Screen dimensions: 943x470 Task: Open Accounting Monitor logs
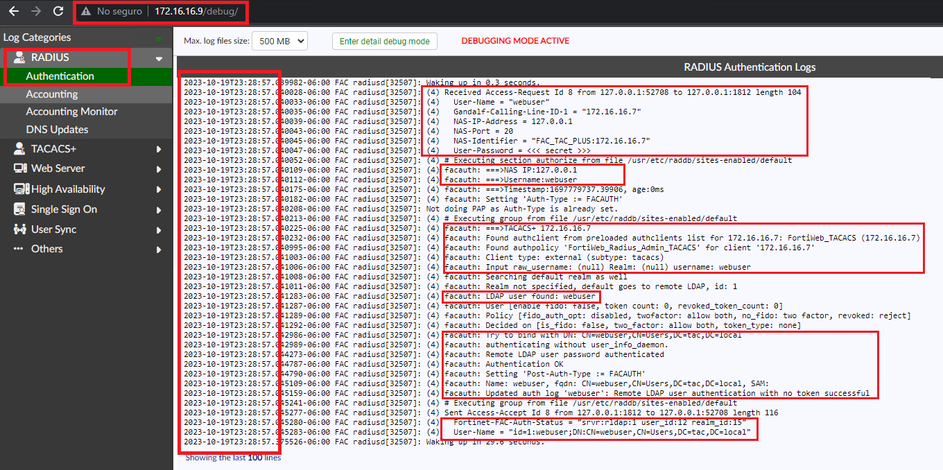click(72, 112)
